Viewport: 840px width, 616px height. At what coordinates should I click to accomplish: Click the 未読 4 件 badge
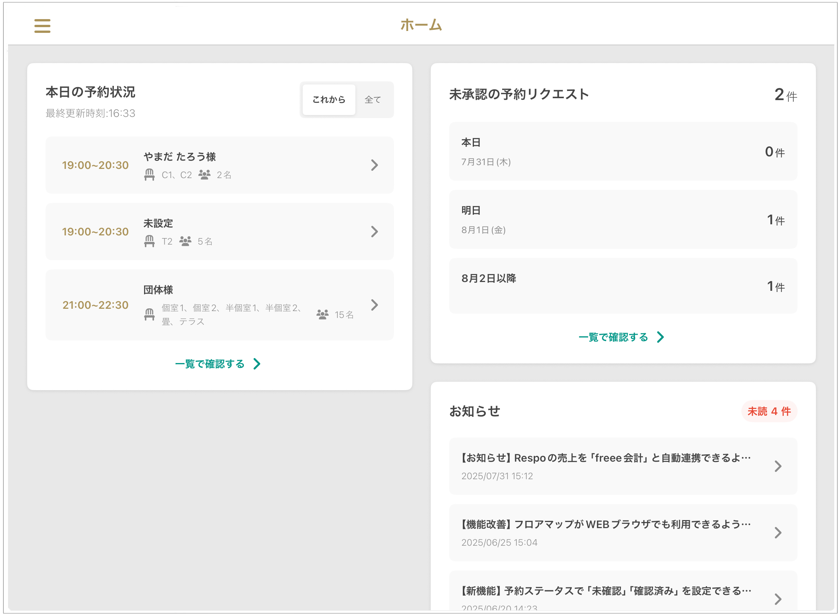[x=769, y=411]
